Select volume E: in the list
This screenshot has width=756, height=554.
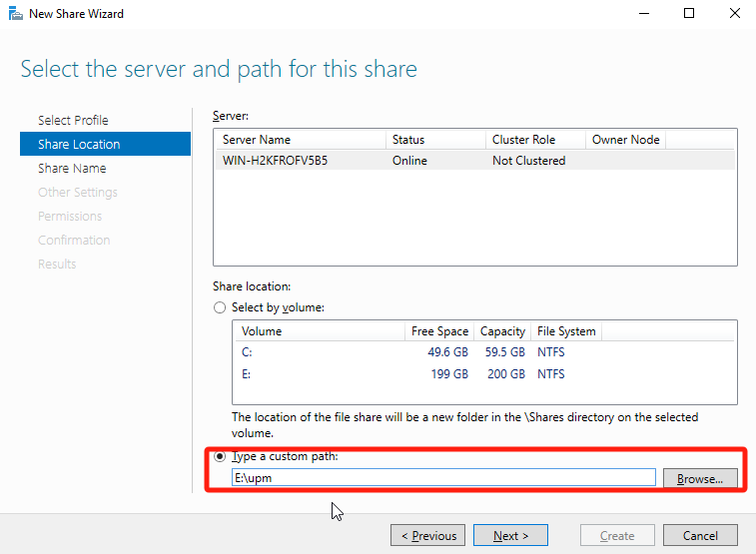247,374
